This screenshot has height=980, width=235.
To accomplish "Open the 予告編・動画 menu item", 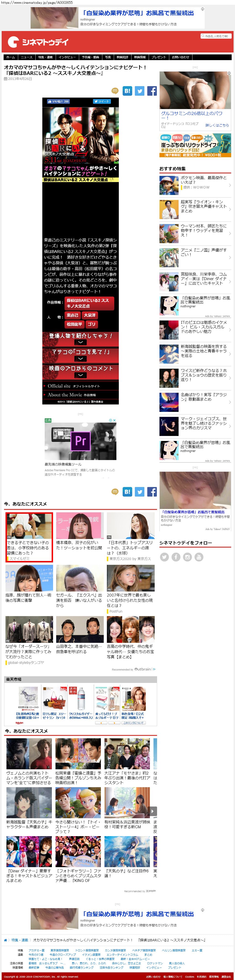I will tap(90, 57).
